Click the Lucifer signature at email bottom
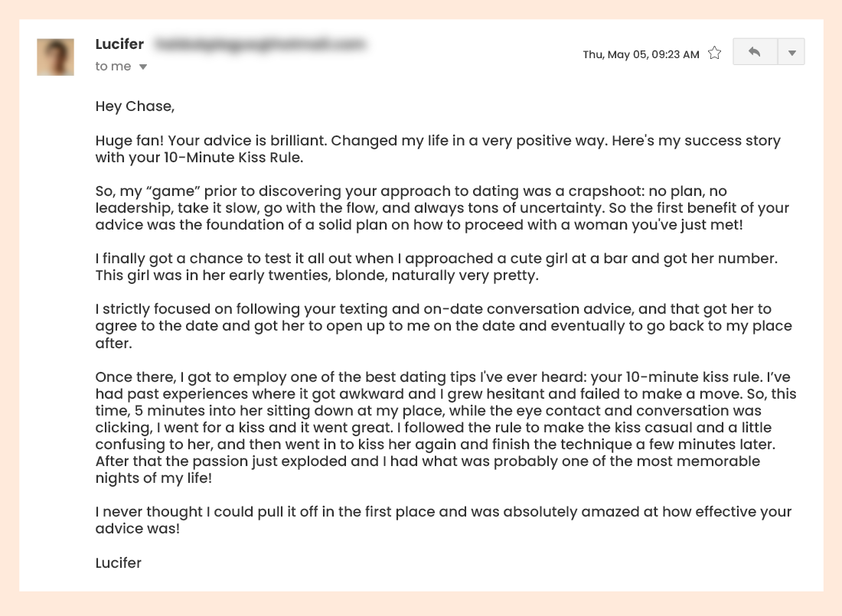 (x=118, y=563)
